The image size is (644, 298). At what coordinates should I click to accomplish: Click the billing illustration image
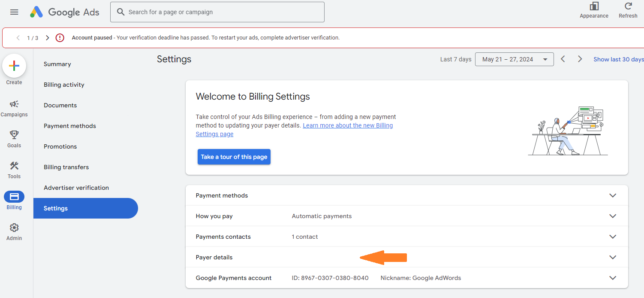tap(568, 131)
